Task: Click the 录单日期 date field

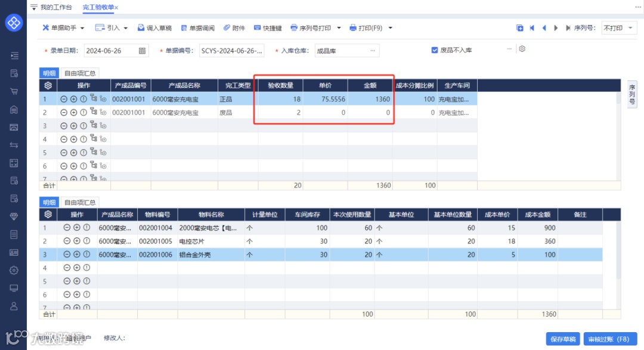Action: coord(116,51)
